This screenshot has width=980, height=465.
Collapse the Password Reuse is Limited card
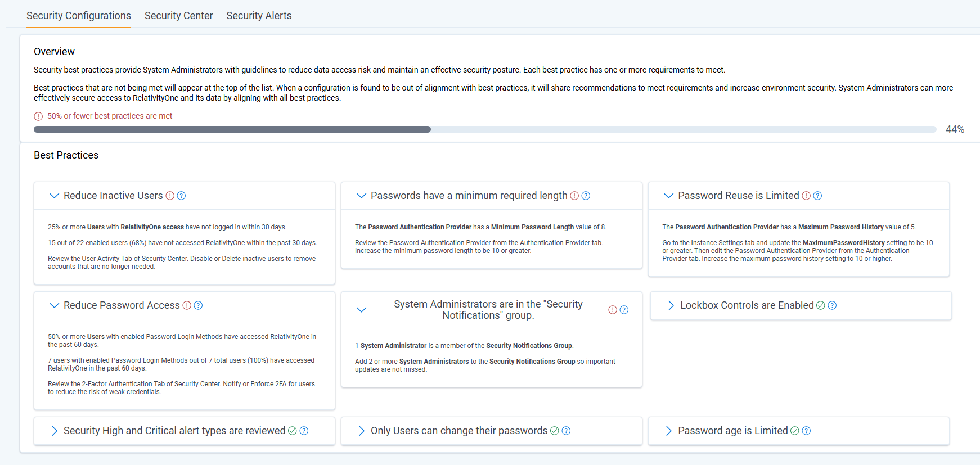click(668, 196)
